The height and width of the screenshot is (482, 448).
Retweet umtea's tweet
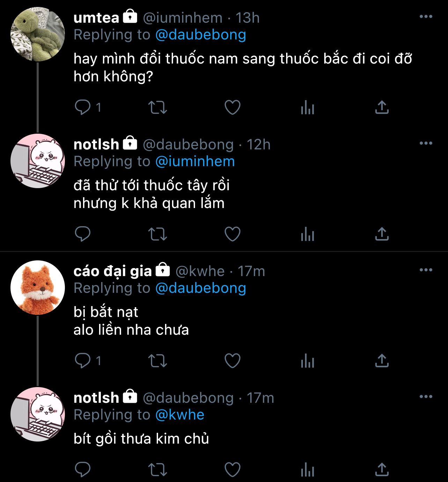pyautogui.click(x=158, y=107)
